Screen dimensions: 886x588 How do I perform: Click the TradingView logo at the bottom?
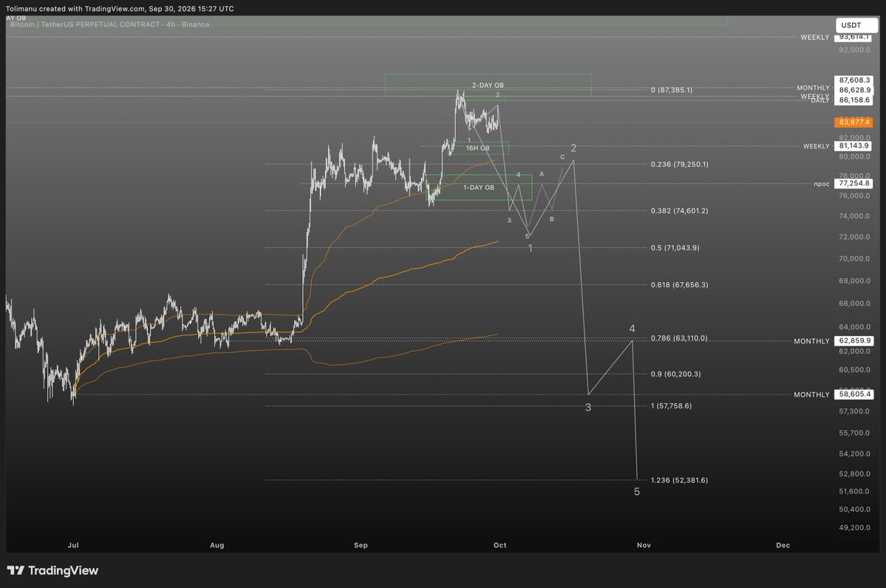pyautogui.click(x=52, y=570)
